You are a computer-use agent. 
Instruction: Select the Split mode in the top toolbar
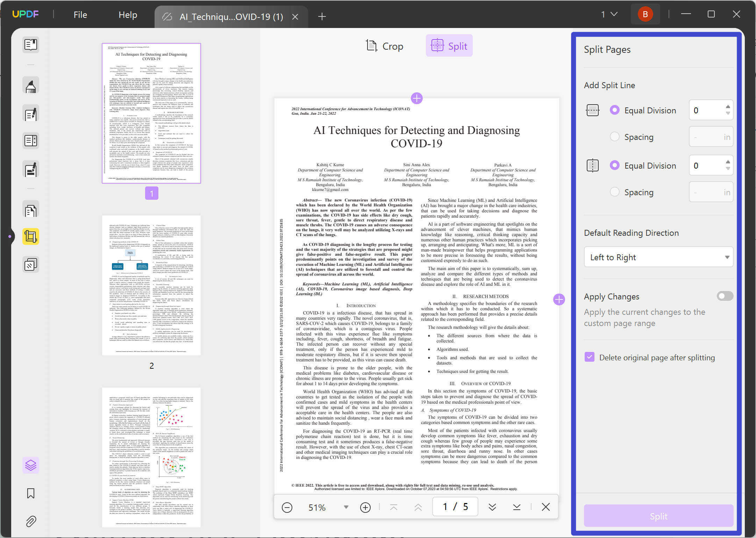449,45
